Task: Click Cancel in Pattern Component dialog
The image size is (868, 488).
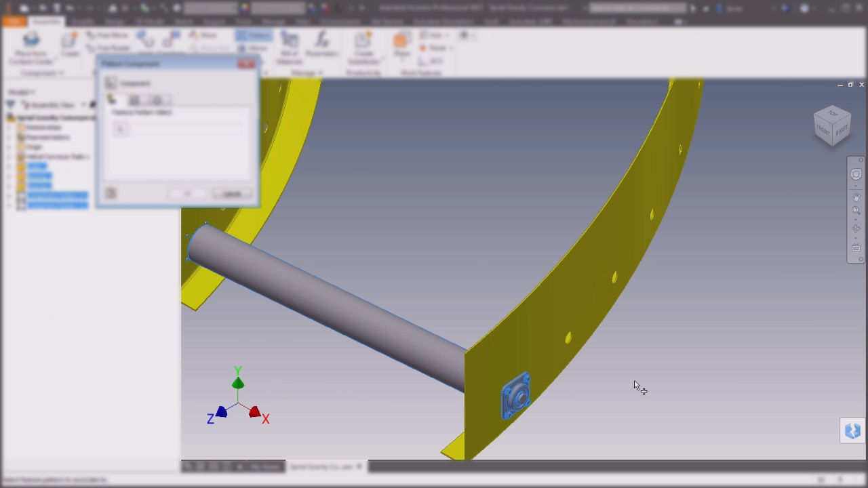Action: coord(232,194)
